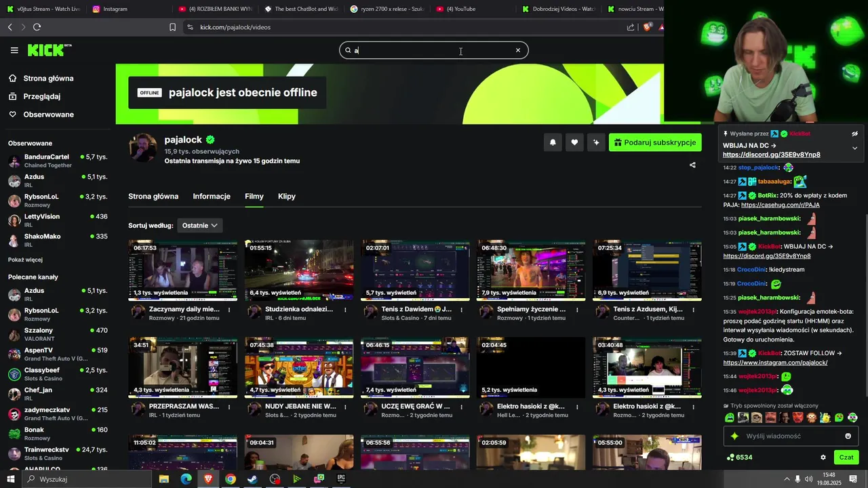This screenshot has height=488, width=868.
Task: Switch to the Informacje tab
Action: [212, 197]
